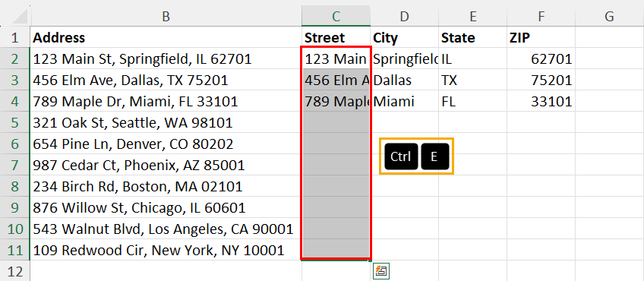
Task: Select column B header
Action: [x=166, y=16]
